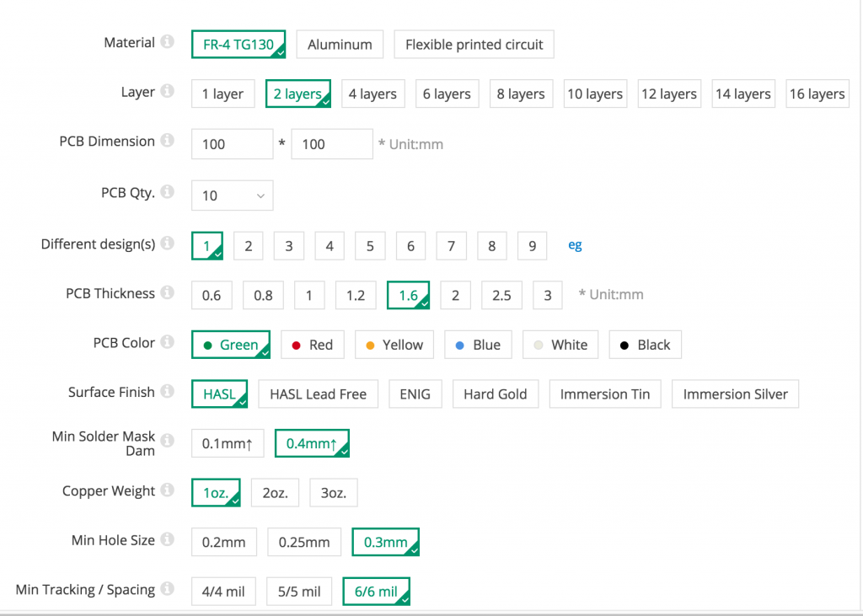Viewport: 863px width, 616px height.
Task: Open the PCB Qty. dropdown
Action: point(233,196)
